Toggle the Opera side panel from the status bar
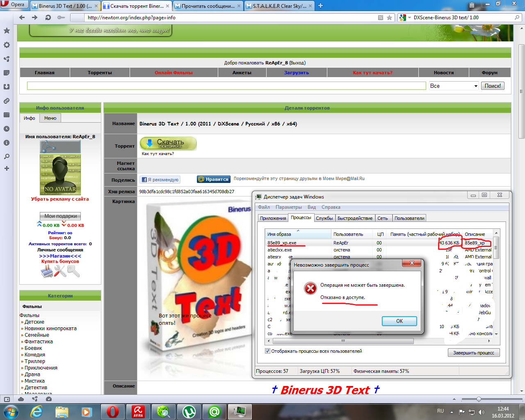This screenshot has width=525, height=420. (7, 399)
